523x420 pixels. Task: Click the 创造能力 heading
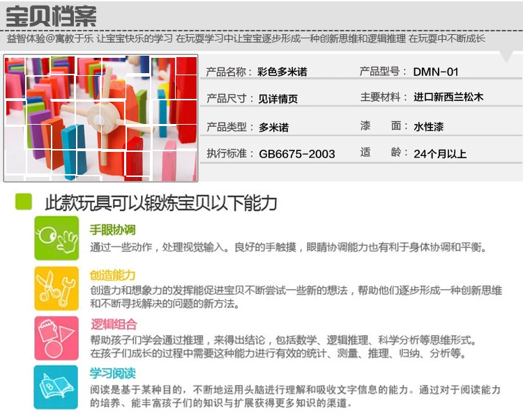(x=113, y=275)
